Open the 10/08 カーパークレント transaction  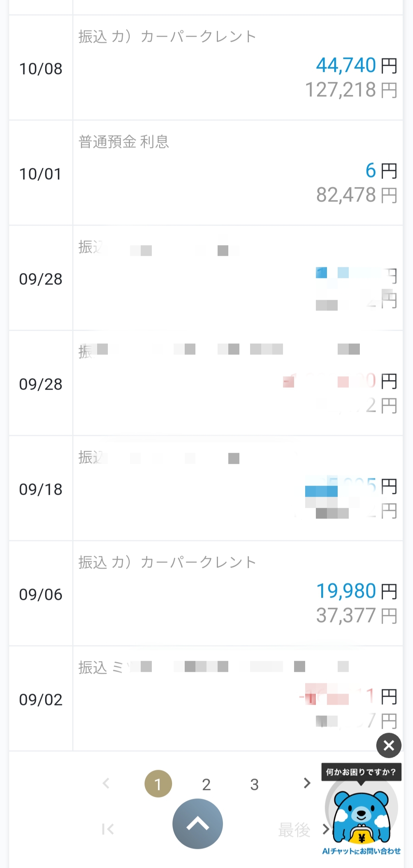167,37
